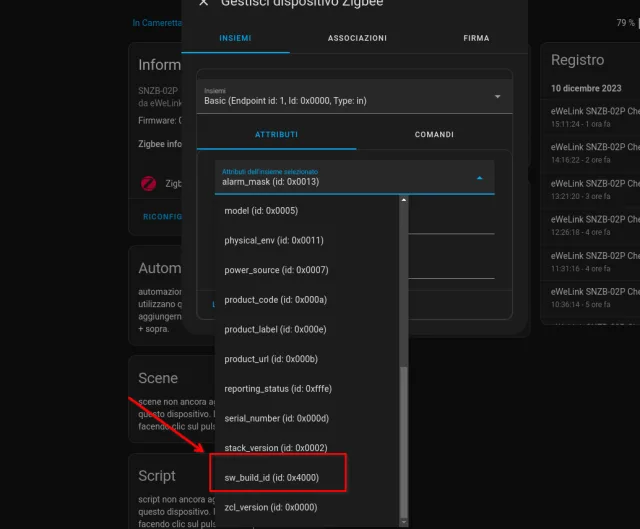
Task: Select sw_build_id (id: 0x4000) attribute
Action: click(x=307, y=478)
